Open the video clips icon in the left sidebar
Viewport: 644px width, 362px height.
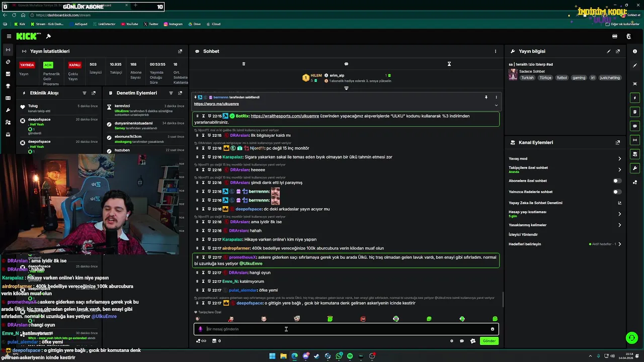[x=8, y=98]
